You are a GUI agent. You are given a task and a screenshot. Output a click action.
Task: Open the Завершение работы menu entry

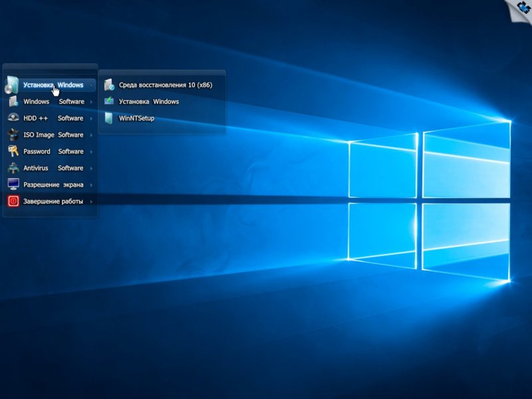[x=51, y=201]
